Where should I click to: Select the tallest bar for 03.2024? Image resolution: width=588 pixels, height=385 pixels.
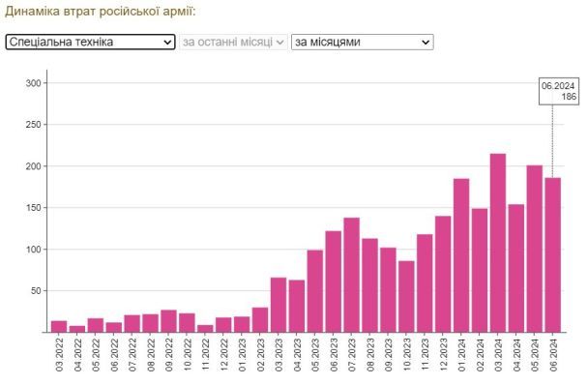498,243
